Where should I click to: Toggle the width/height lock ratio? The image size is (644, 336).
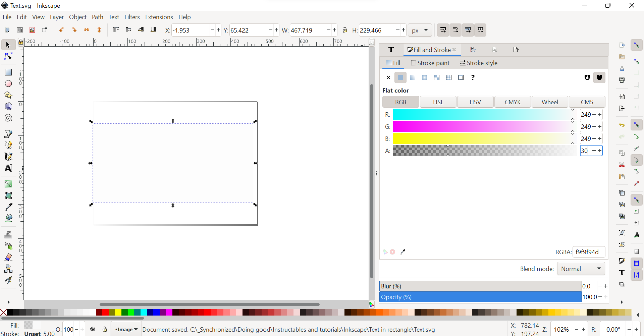coord(345,30)
